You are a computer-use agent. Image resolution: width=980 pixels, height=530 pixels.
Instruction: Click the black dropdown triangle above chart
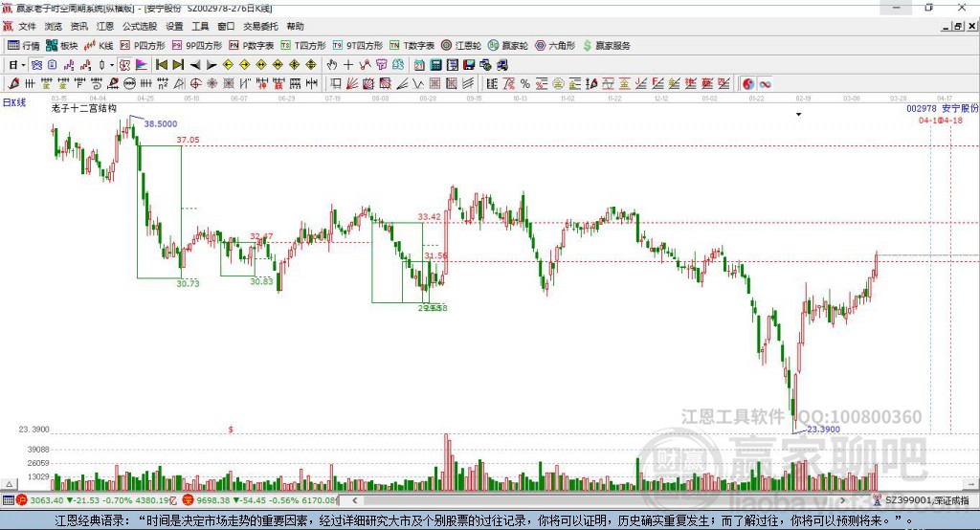point(798,114)
